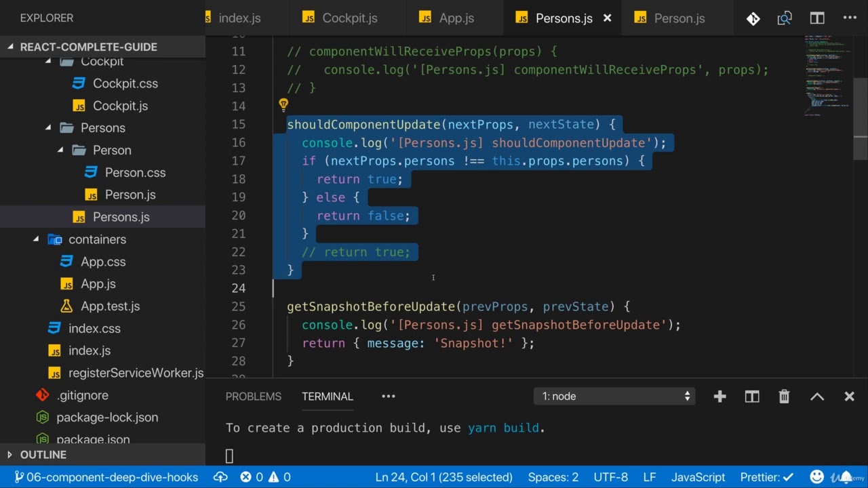Screen dimensions: 868x488
Task: Open the preview/search editor icon
Action: tap(785, 18)
